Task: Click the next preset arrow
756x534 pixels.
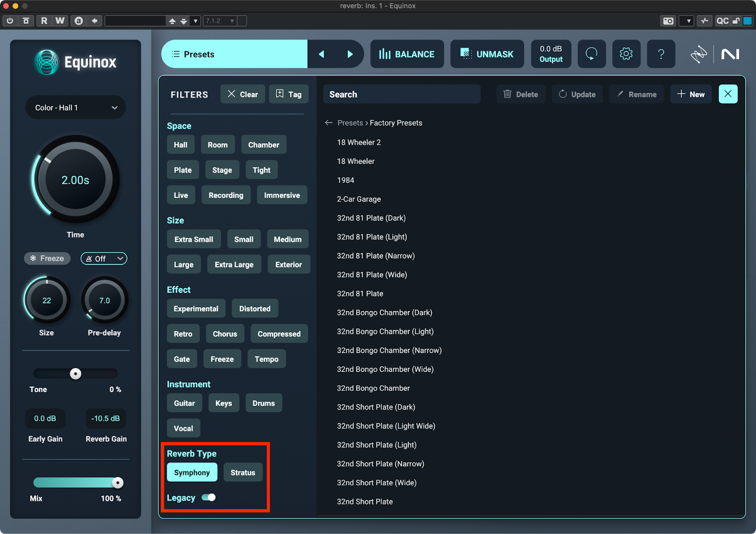Action: (350, 54)
